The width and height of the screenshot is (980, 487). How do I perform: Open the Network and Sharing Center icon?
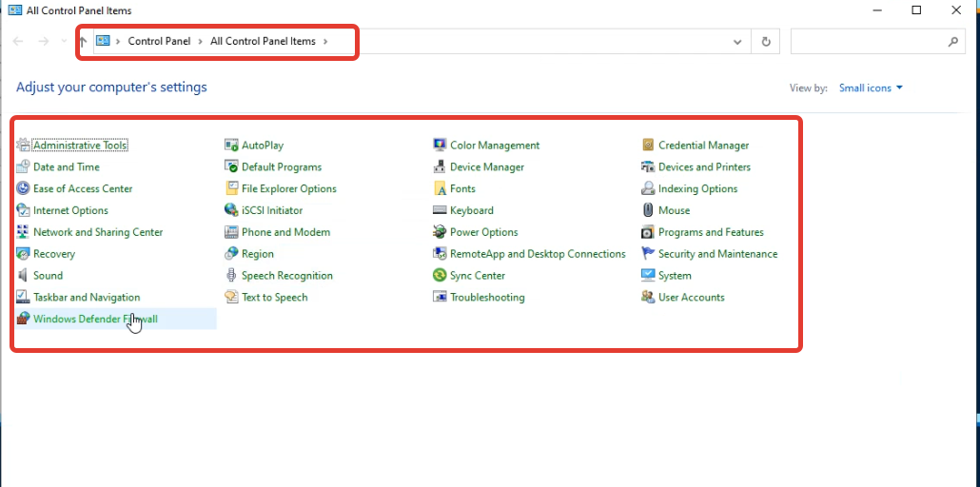[x=23, y=232]
